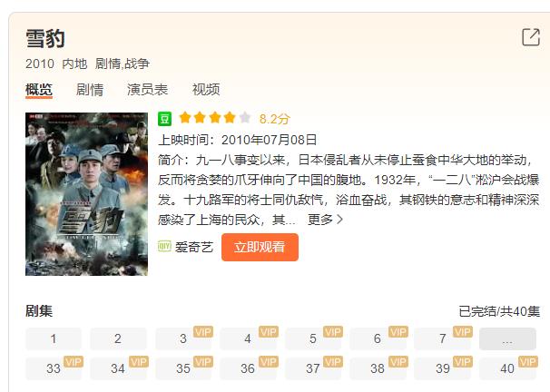Switch to the 剧情 tab

click(90, 90)
